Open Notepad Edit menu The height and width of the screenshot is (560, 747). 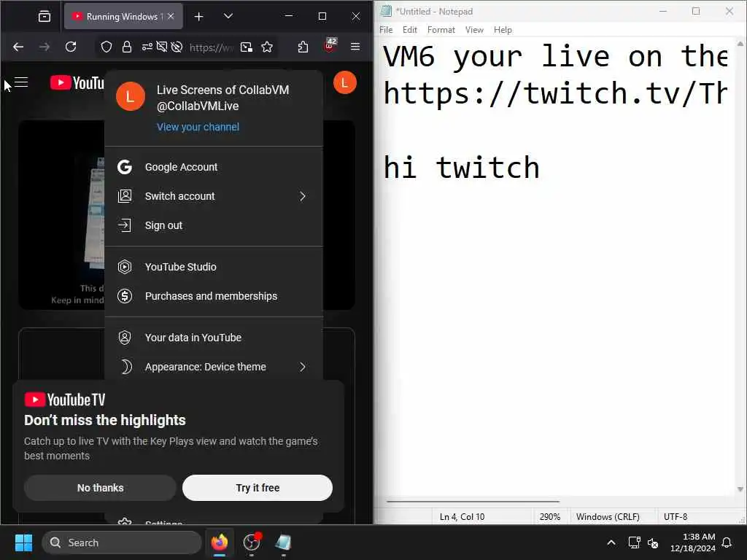coord(410,29)
